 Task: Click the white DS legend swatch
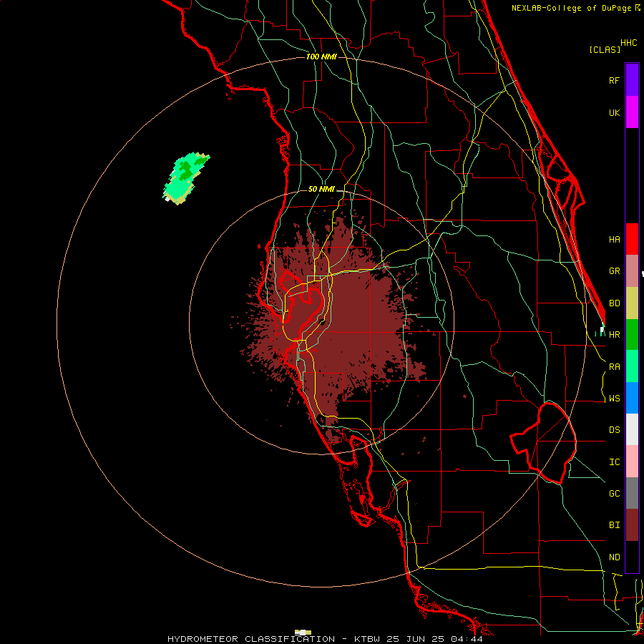(632, 429)
